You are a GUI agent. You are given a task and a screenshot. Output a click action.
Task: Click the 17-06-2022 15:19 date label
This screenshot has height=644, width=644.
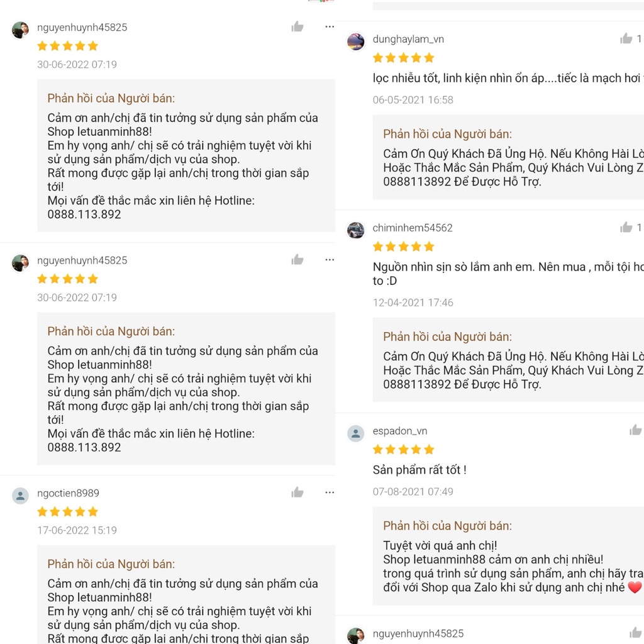point(77,530)
